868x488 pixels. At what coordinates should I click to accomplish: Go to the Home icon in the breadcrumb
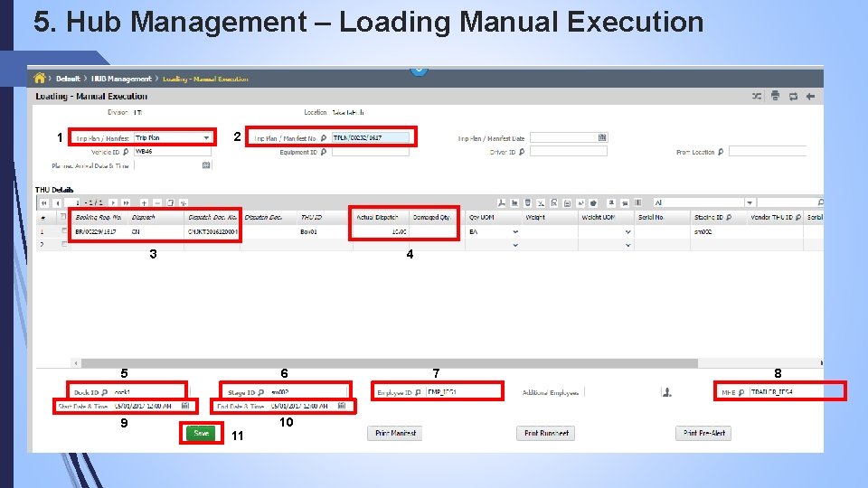(x=39, y=78)
